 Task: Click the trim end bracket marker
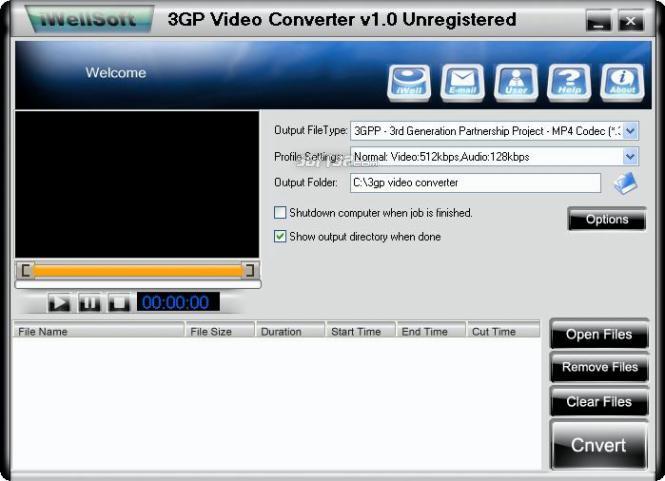(250, 271)
